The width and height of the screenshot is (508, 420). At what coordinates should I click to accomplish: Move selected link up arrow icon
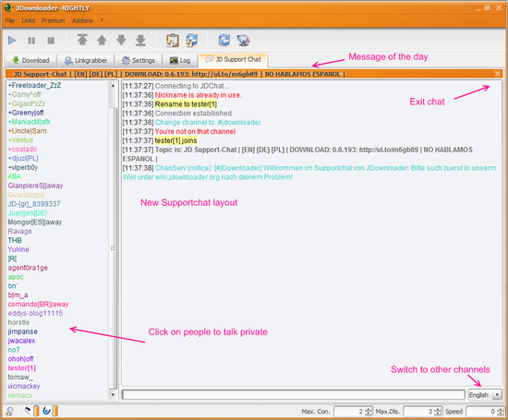[102, 41]
